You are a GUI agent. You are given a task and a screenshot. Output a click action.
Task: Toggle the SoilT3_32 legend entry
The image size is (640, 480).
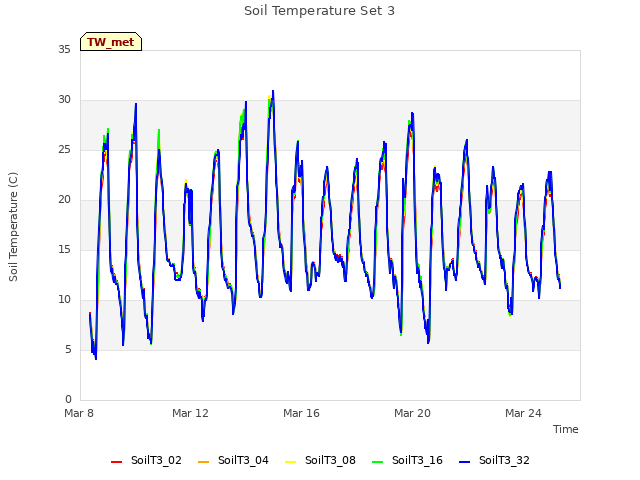coord(494,460)
